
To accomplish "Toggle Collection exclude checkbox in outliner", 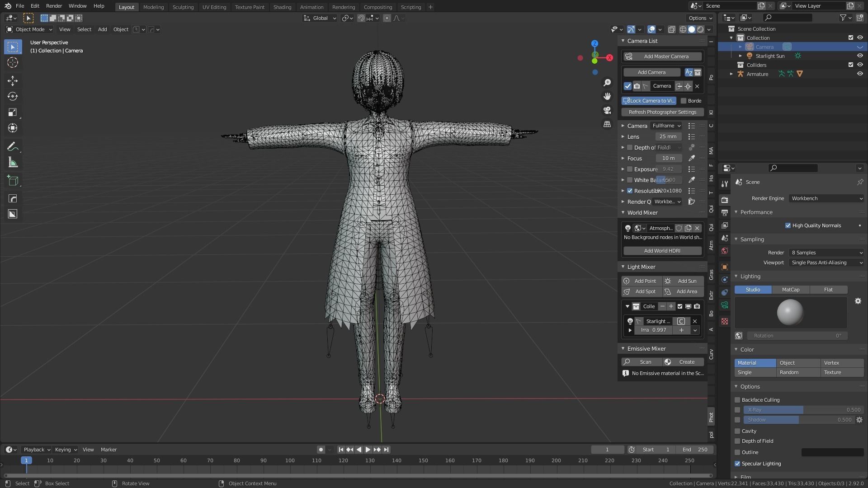I will click(851, 38).
